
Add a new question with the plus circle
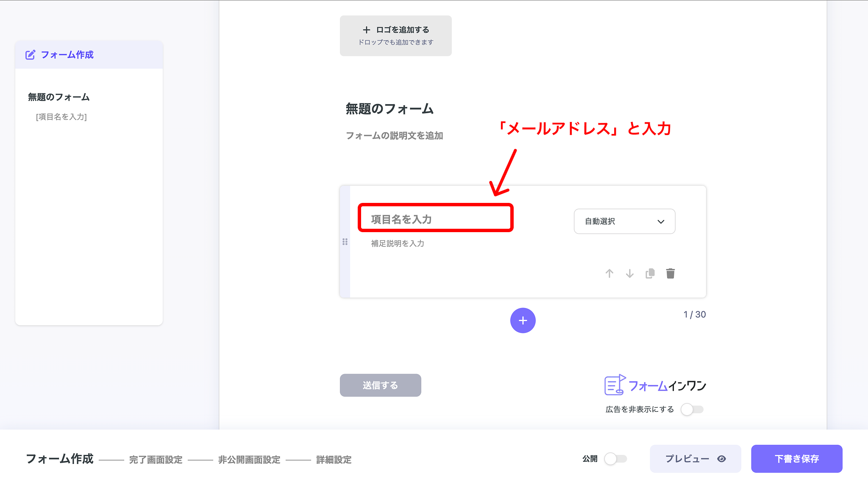coord(523,321)
